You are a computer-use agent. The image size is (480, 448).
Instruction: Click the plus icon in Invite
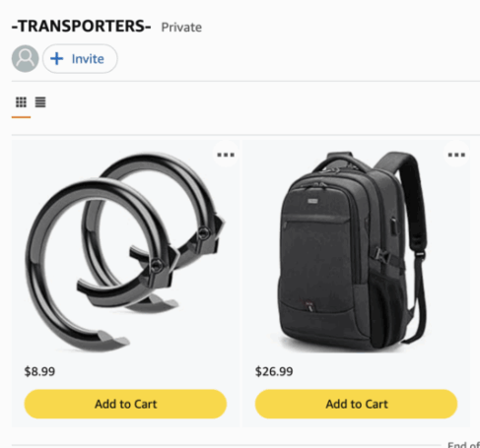coord(57,59)
